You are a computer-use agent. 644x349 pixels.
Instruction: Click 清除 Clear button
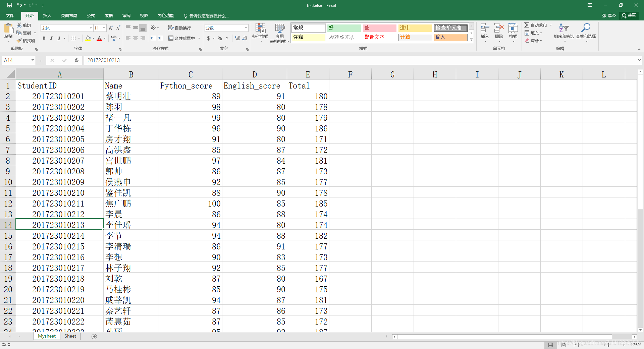pos(533,41)
